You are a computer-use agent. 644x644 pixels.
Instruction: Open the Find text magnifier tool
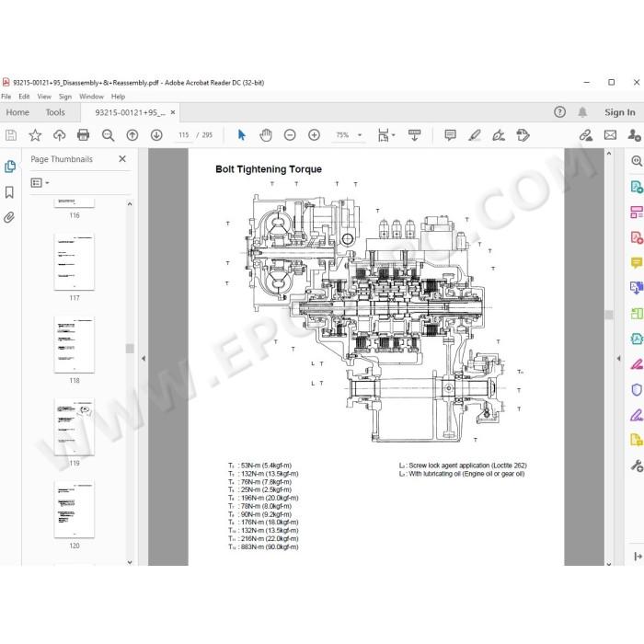[108, 135]
